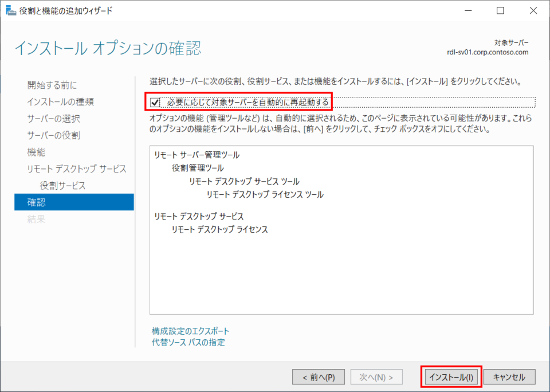Click リモート デスクトップ ライセンス list entry
Image resolution: width=550 pixels, height=392 pixels.
[x=219, y=229]
